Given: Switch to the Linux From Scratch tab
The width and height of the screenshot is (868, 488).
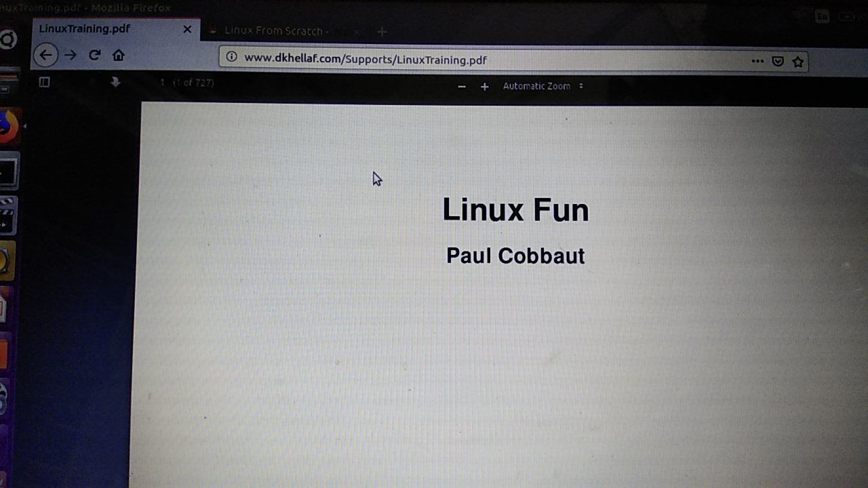Looking at the screenshot, I should click(x=285, y=30).
